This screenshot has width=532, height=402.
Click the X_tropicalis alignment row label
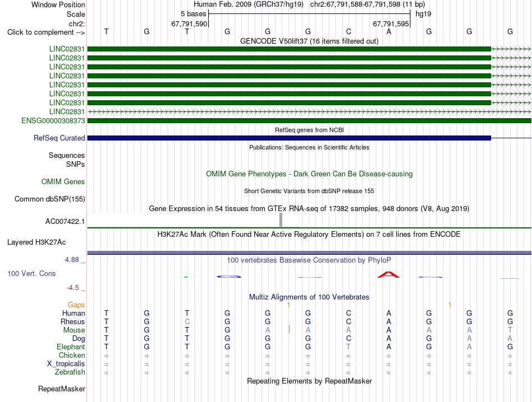point(66,364)
